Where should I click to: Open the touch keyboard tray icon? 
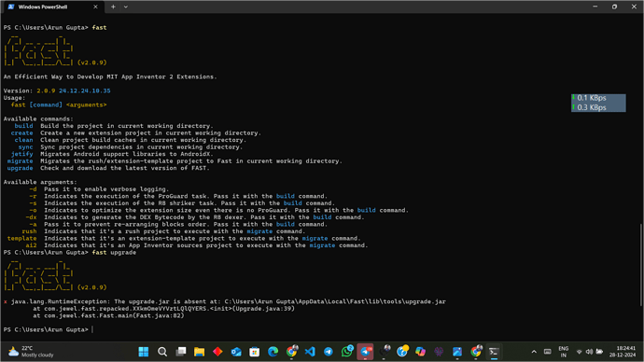pos(548,352)
